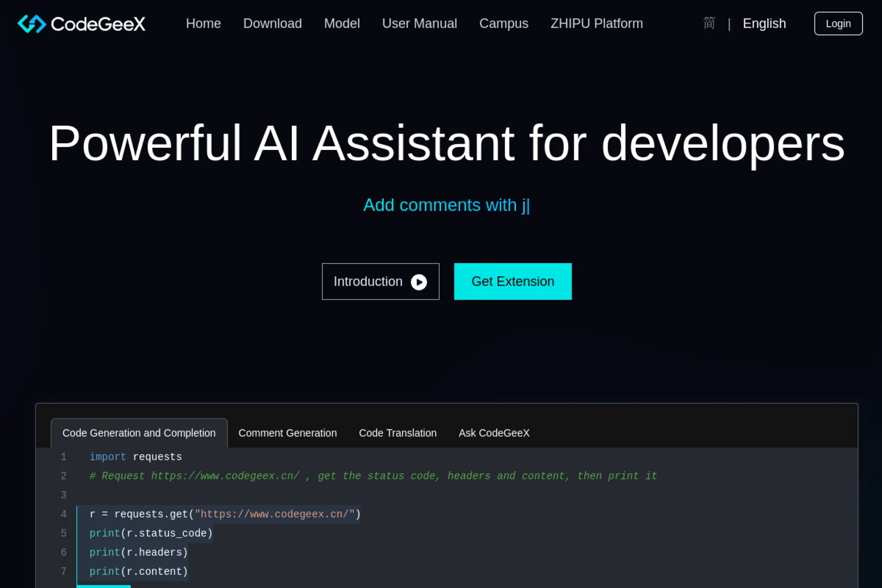Image resolution: width=882 pixels, height=588 pixels.
Task: Click the cyan progress bar under code
Action: click(x=104, y=586)
